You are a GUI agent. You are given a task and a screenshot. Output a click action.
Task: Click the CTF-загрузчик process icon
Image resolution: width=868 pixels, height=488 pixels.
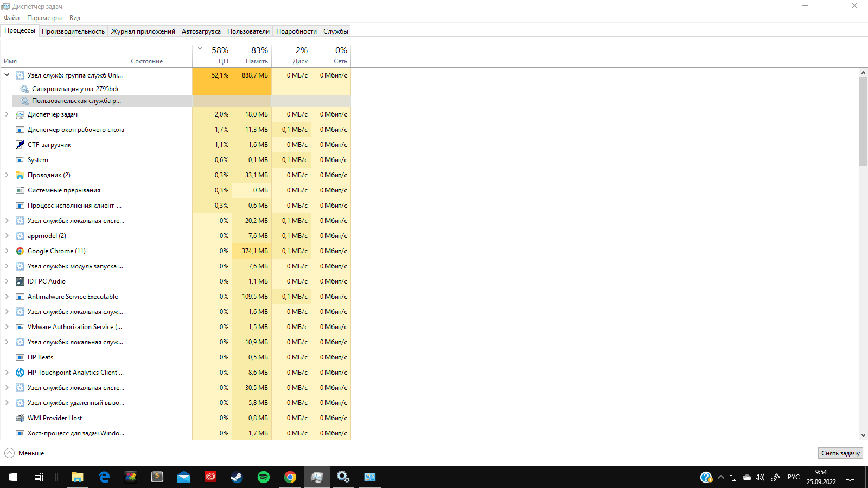(20, 145)
